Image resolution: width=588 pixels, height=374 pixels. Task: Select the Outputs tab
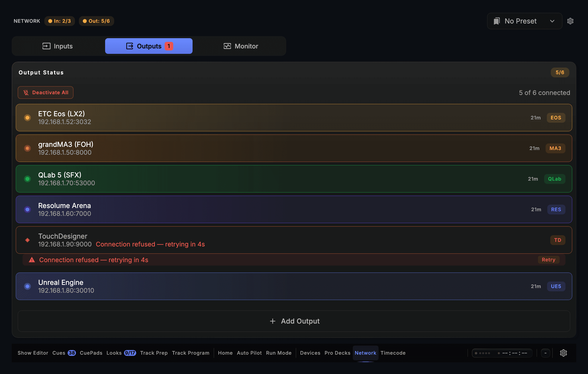pos(149,46)
